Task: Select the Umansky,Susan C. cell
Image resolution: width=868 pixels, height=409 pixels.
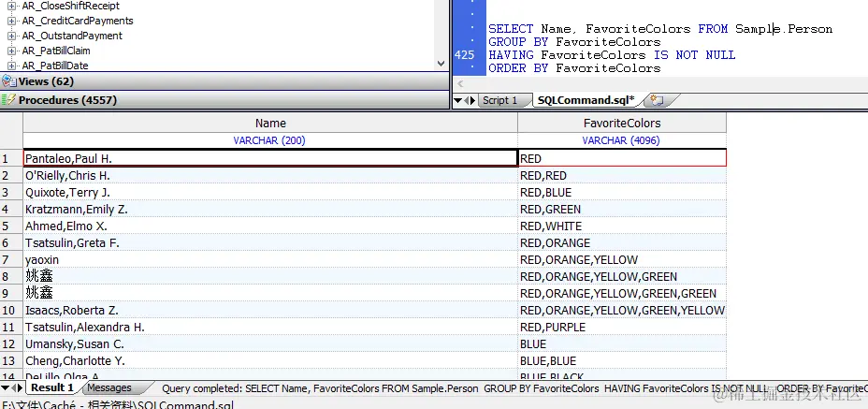Action: click(x=270, y=344)
